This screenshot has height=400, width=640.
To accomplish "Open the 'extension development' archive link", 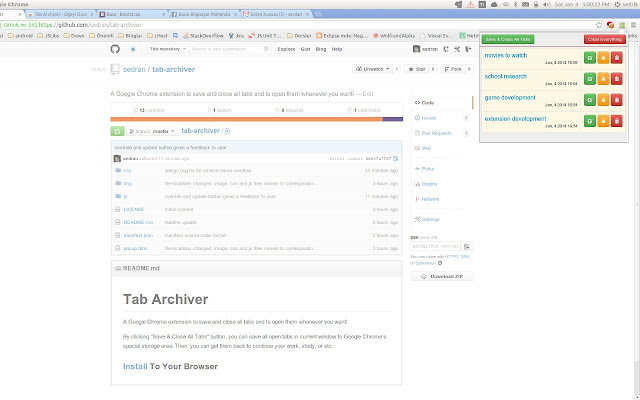I will (515, 119).
